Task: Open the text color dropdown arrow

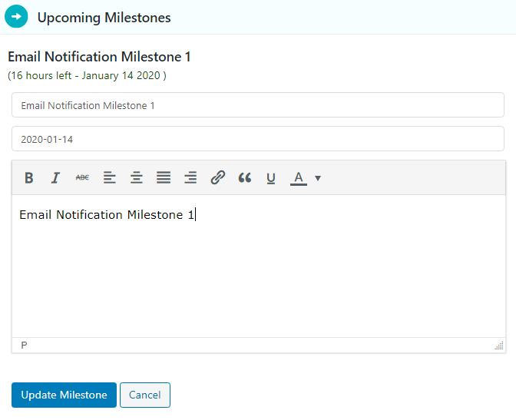Action: point(318,178)
